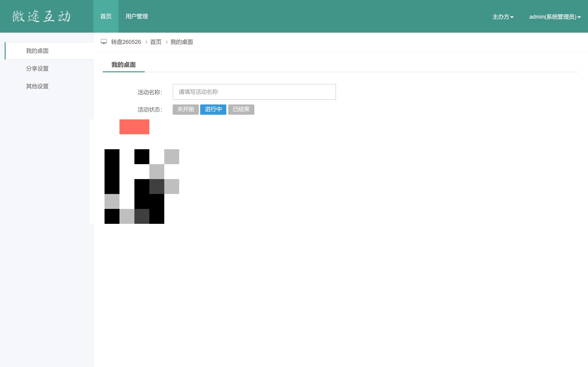
Task: Expand the 主办方 dropdown
Action: click(x=503, y=17)
